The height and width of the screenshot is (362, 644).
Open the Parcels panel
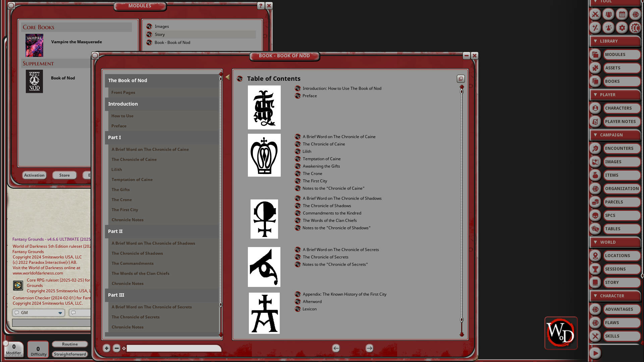point(621,202)
